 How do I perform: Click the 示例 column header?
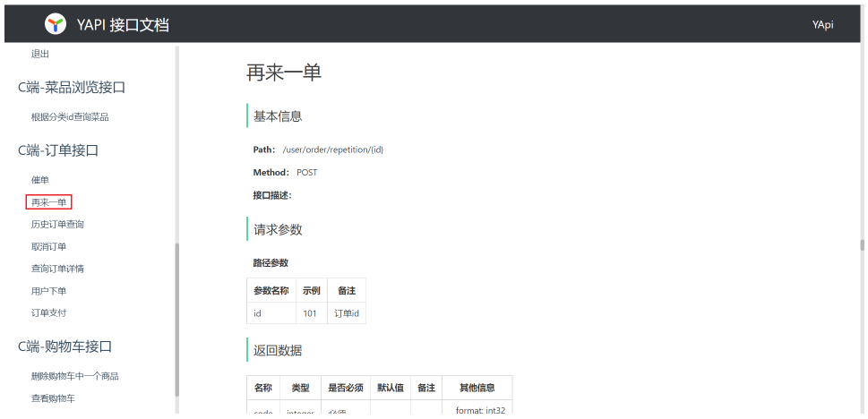(x=312, y=291)
